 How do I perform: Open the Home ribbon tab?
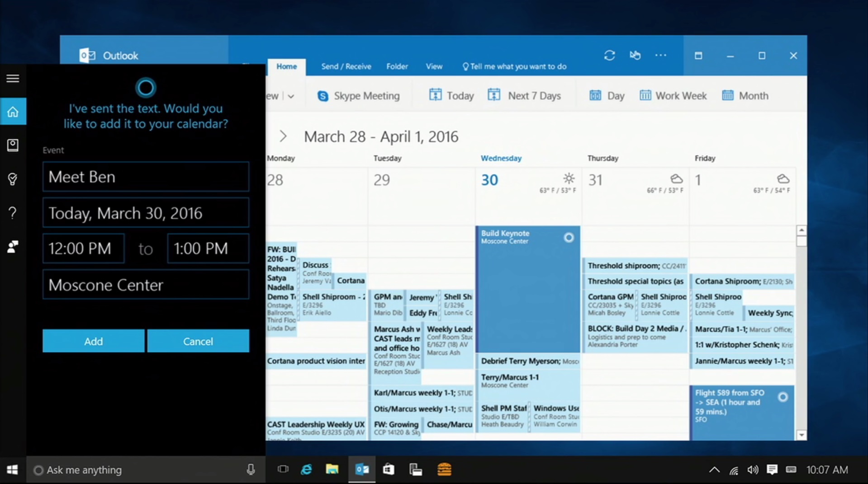pyautogui.click(x=287, y=66)
